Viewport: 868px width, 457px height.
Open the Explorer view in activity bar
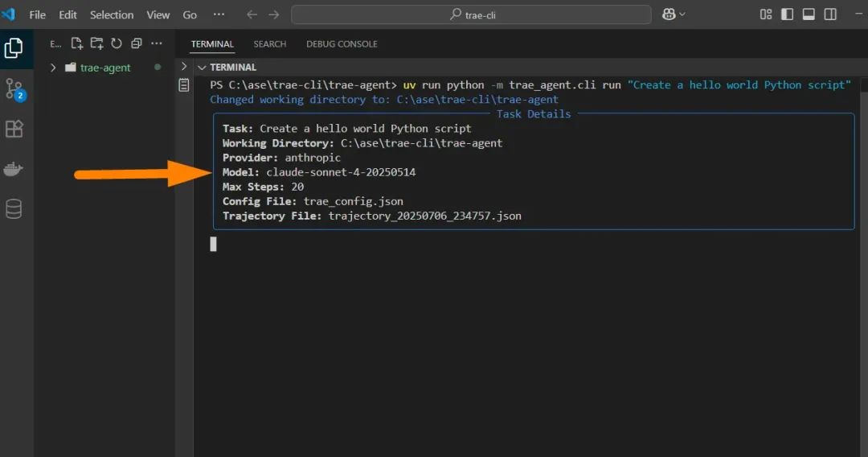click(x=14, y=48)
